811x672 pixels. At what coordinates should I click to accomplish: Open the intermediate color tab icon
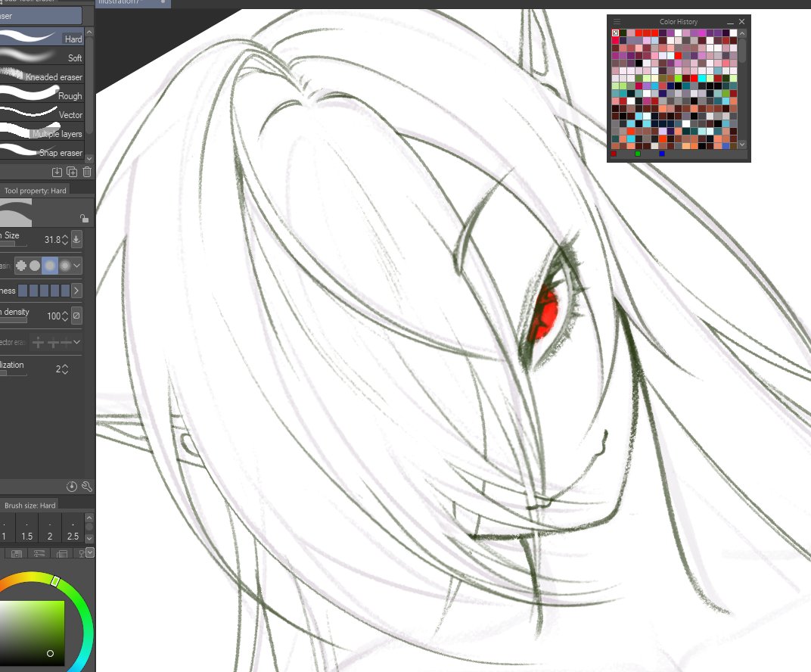[x=62, y=553]
